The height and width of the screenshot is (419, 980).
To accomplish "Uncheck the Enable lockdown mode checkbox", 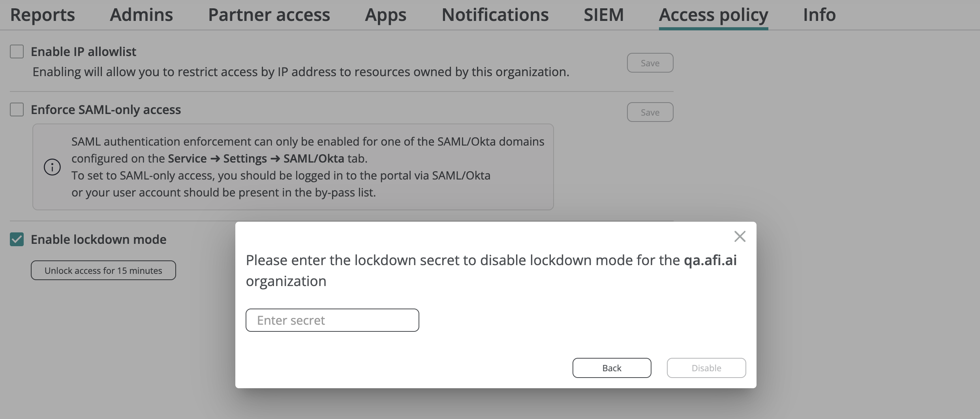I will point(17,239).
